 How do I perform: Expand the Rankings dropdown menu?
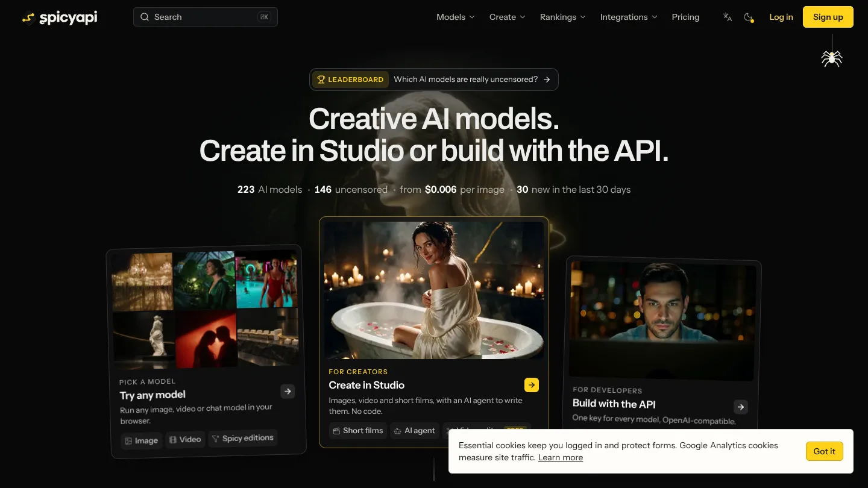pyautogui.click(x=563, y=17)
